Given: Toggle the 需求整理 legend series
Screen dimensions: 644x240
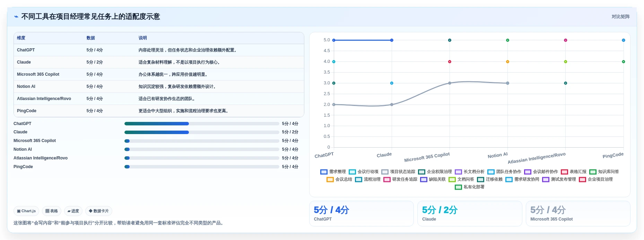Looking at the screenshot, I should (333, 172).
